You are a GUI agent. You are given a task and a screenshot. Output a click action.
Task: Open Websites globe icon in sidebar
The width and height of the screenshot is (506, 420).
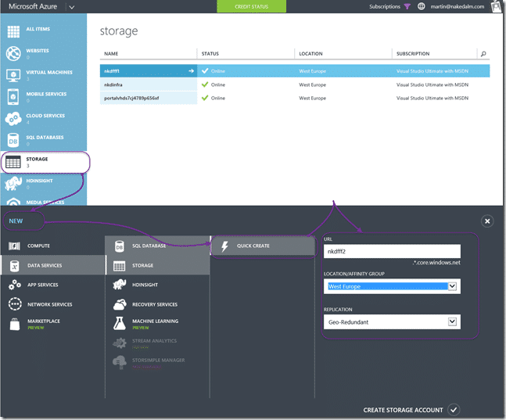coord(13,53)
